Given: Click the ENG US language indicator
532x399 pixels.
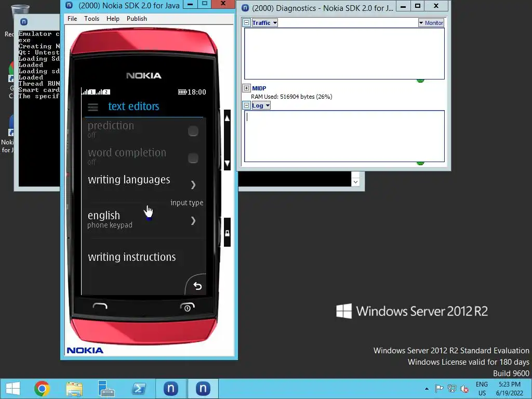Looking at the screenshot, I should tap(482, 389).
